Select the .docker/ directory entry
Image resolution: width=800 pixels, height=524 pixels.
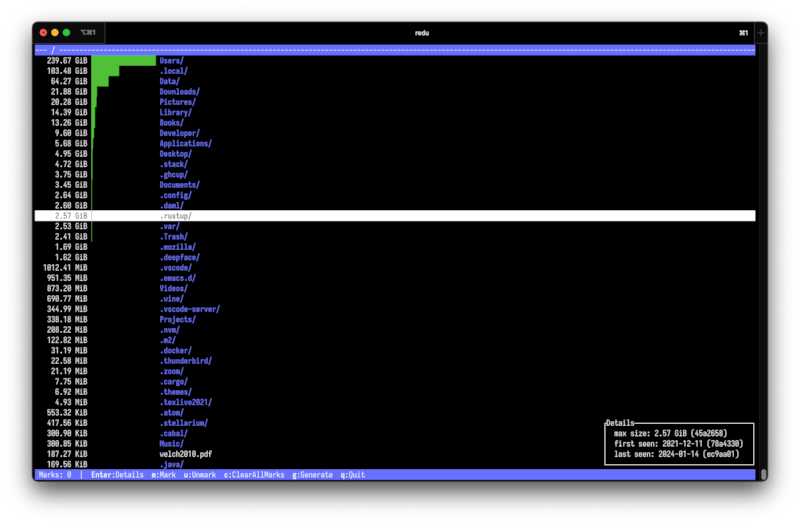176,351
